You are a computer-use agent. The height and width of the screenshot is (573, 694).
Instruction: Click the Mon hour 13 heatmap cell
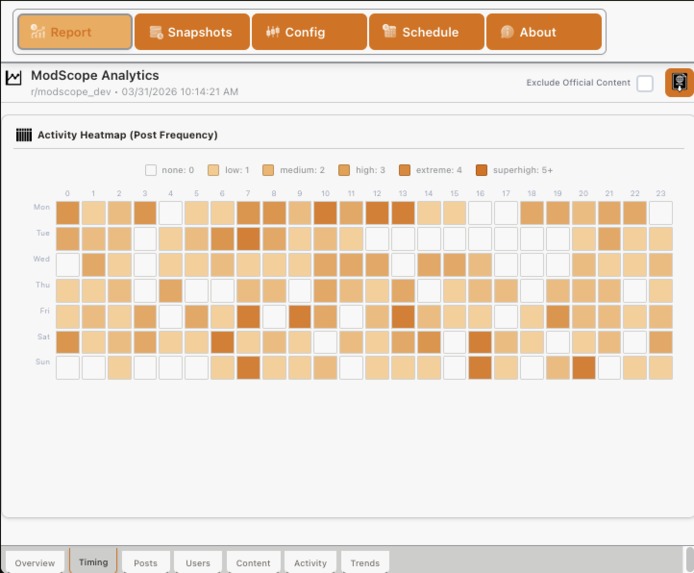(403, 213)
